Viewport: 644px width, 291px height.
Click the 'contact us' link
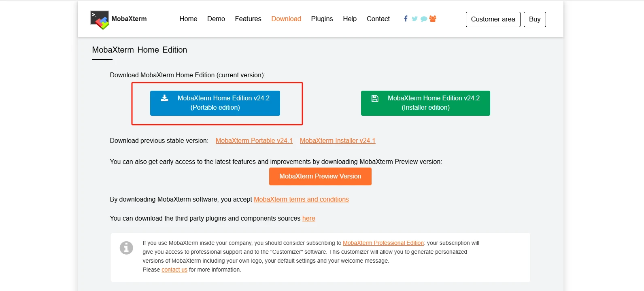click(174, 270)
